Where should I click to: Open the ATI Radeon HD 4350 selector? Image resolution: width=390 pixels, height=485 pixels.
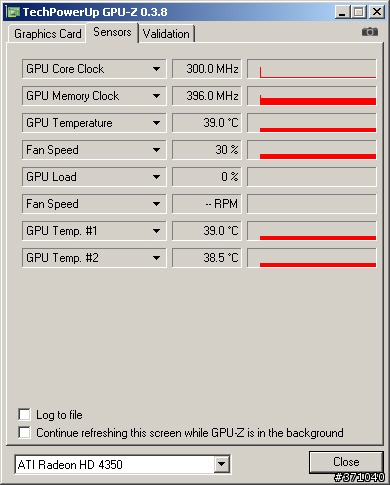(122, 464)
